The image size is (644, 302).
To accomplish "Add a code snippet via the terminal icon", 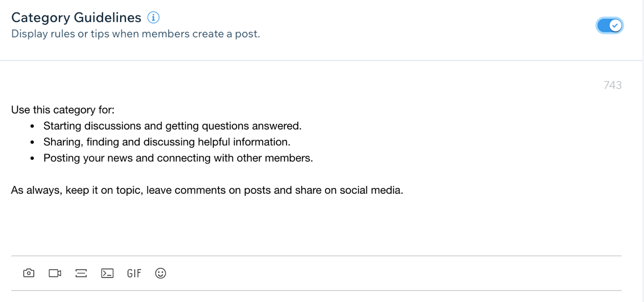I will [107, 273].
